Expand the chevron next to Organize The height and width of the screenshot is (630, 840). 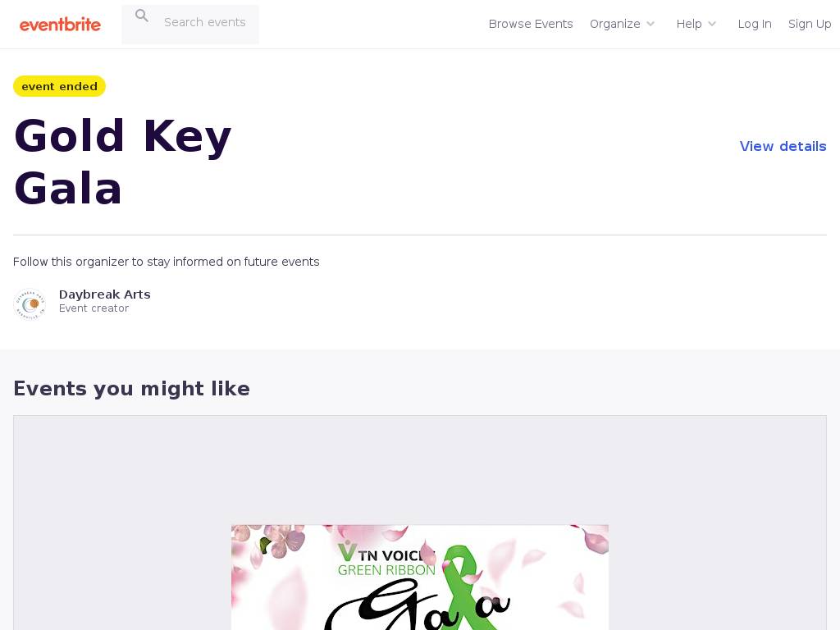pos(651,24)
